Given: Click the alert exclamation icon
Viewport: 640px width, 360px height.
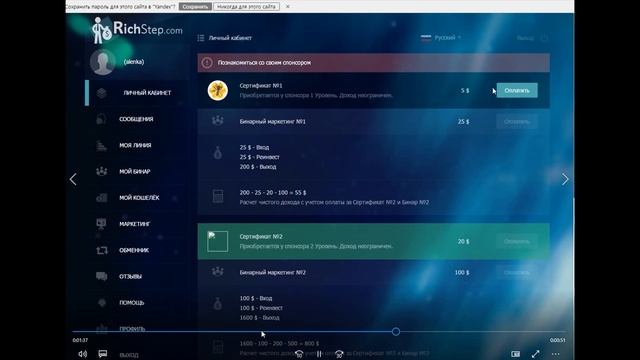Looking at the screenshot, I should click(207, 63).
